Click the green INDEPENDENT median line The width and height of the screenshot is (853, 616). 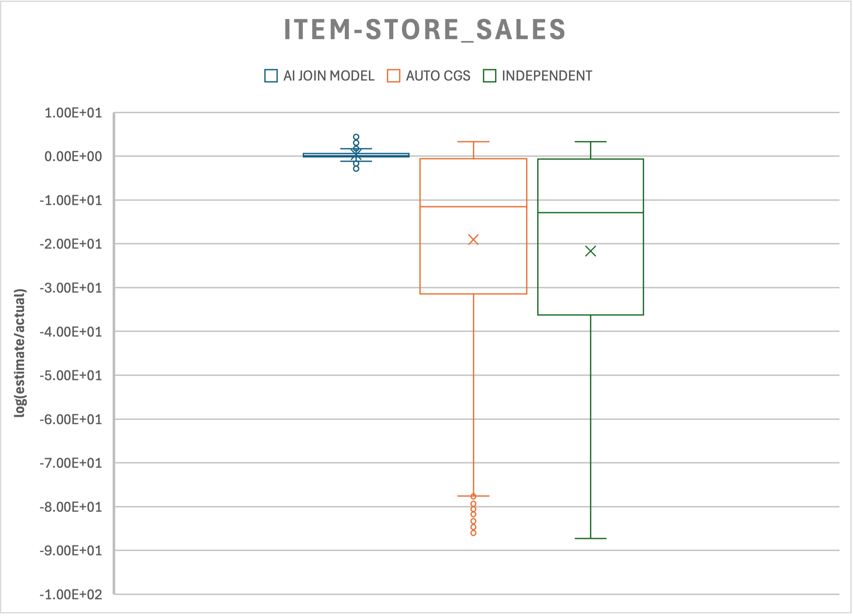pyautogui.click(x=590, y=213)
